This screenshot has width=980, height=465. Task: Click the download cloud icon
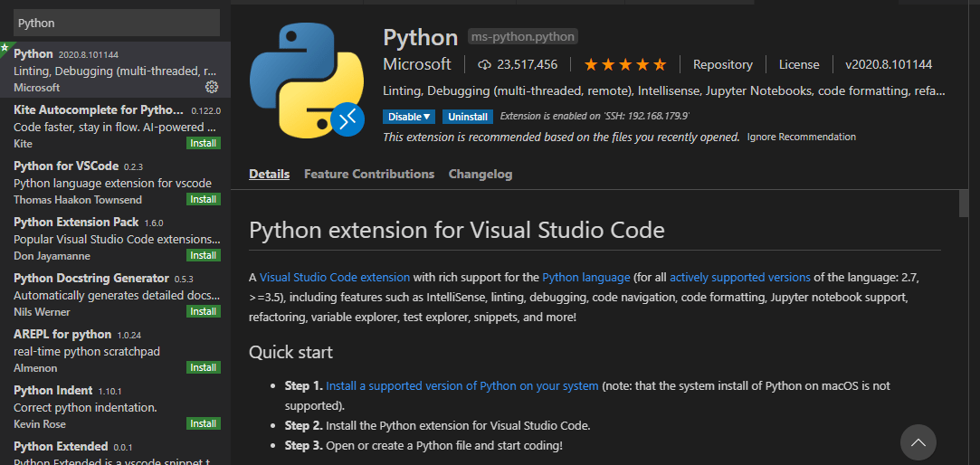point(484,64)
